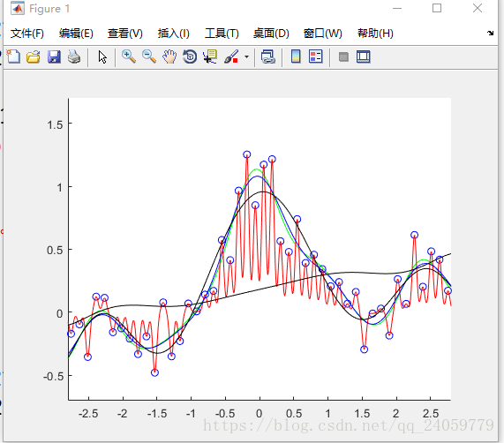Click the New Figure icon
This screenshot has width=504, height=443.
[x=13, y=56]
